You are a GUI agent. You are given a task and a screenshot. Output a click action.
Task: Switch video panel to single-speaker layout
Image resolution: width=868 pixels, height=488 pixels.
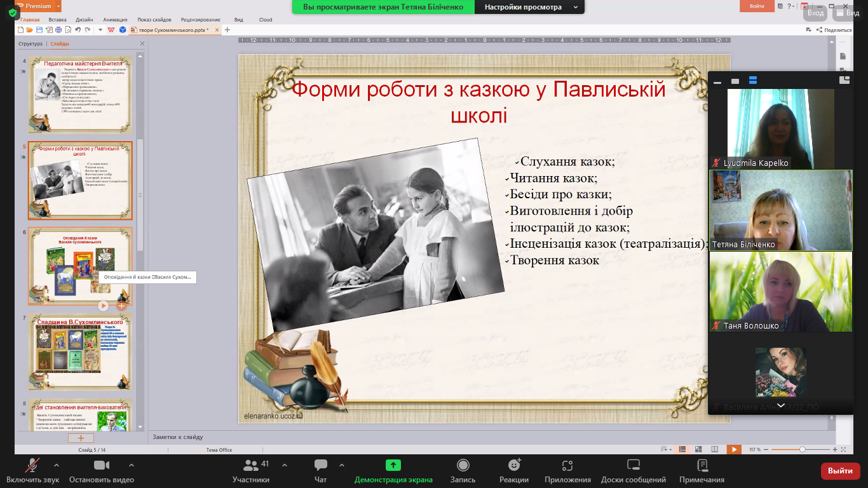pos(735,81)
